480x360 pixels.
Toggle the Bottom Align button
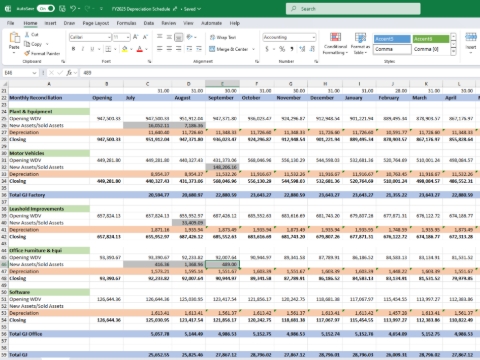click(179, 37)
